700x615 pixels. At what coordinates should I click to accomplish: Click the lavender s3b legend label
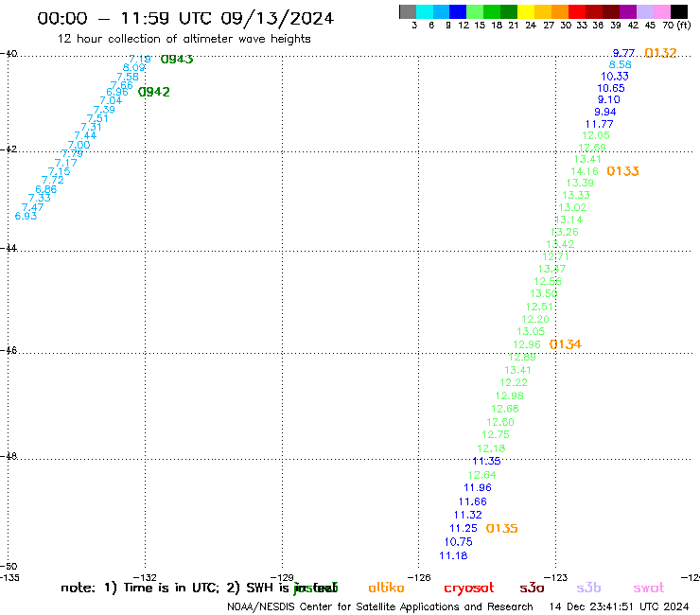[x=588, y=588]
